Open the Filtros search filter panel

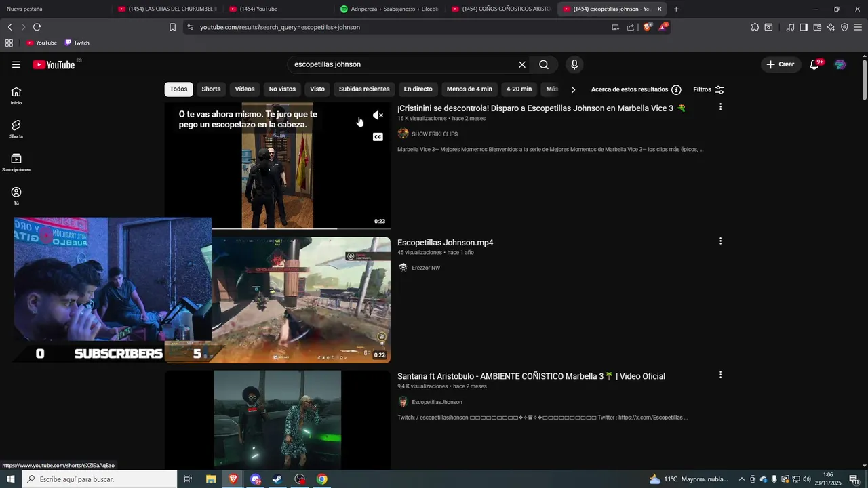point(709,89)
